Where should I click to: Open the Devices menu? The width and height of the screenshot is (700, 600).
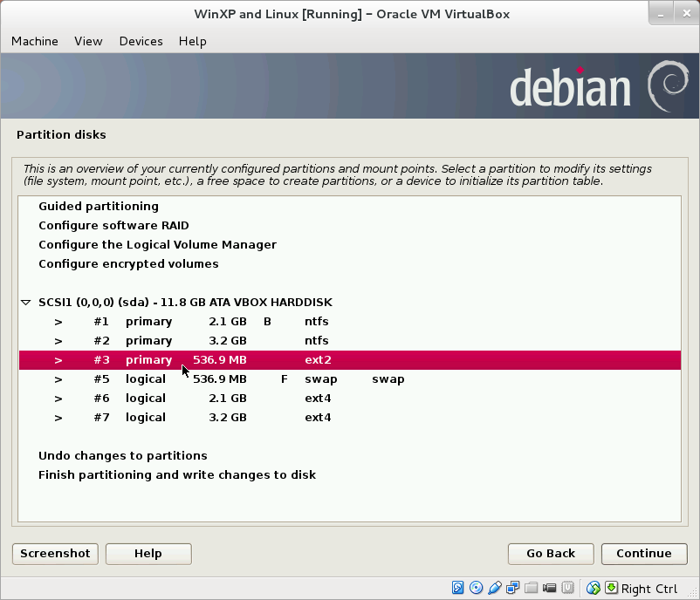141,41
